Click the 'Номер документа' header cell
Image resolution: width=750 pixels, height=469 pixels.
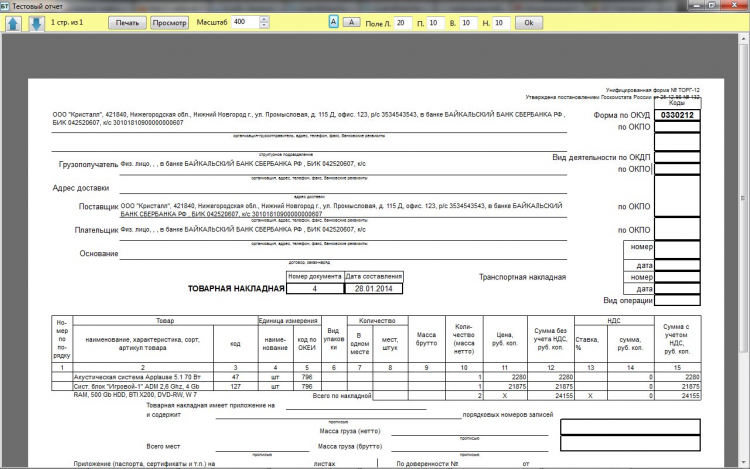click(x=315, y=276)
